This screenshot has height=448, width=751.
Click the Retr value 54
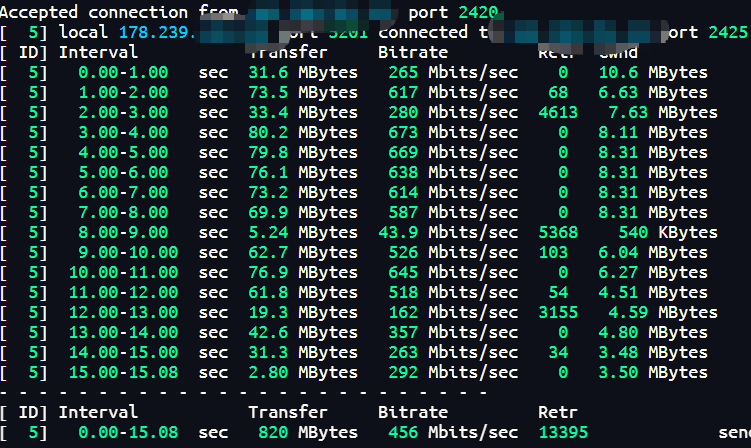(x=558, y=292)
